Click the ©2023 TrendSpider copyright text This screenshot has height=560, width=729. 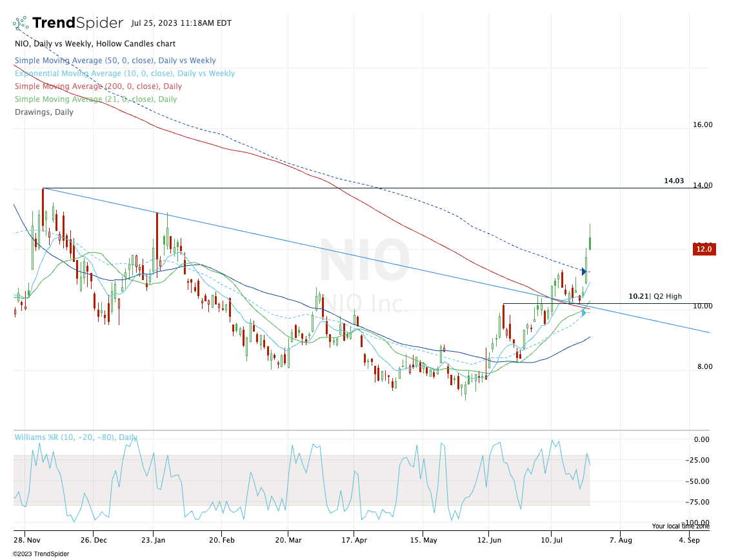[41, 554]
